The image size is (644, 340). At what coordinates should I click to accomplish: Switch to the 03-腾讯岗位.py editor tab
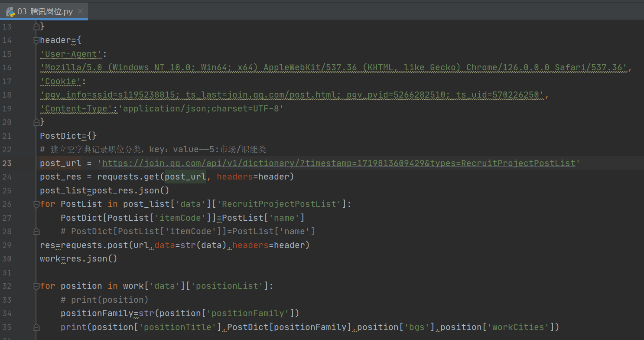point(44,12)
